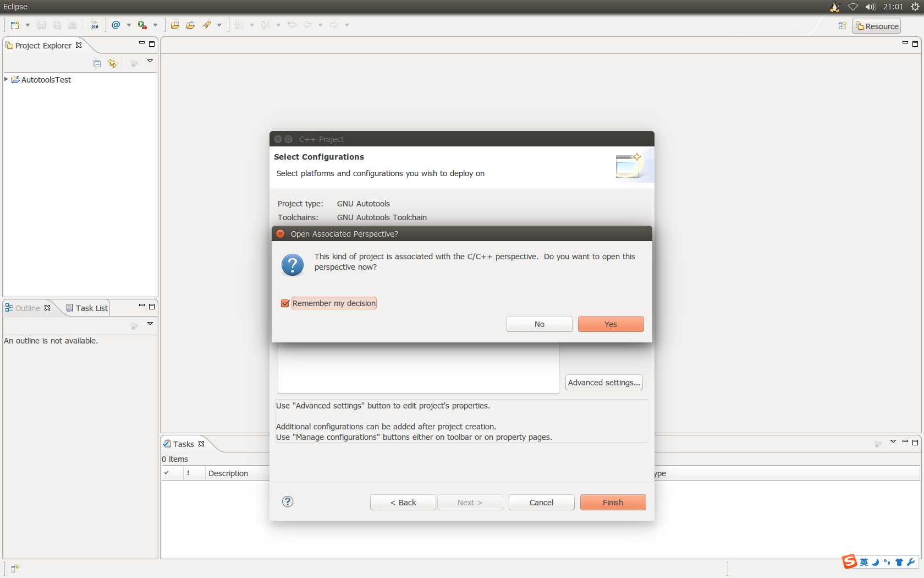Open the system settings gear menu
924x578 pixels.
915,7
